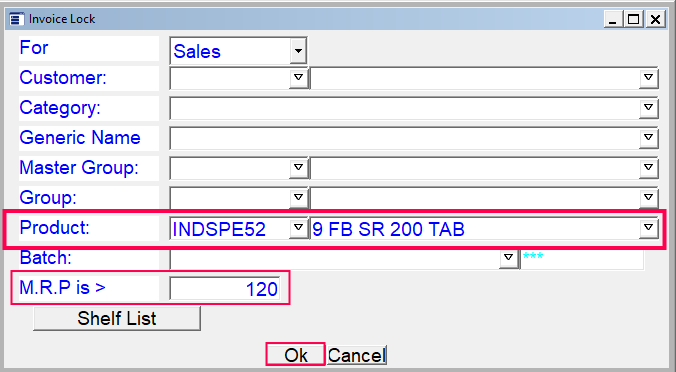Open the For dropdown showing Sales
Screen dimensions: 676x372
pyautogui.click(x=298, y=51)
